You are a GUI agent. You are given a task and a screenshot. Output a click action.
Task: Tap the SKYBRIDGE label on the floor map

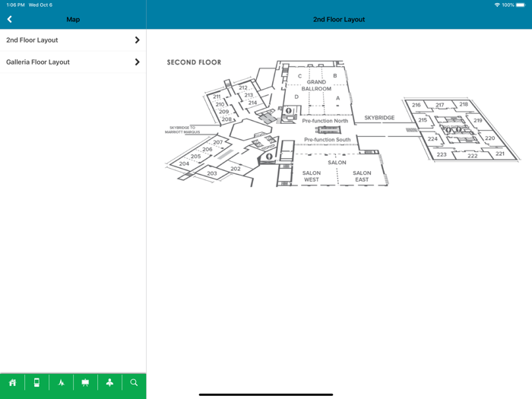[x=379, y=118]
